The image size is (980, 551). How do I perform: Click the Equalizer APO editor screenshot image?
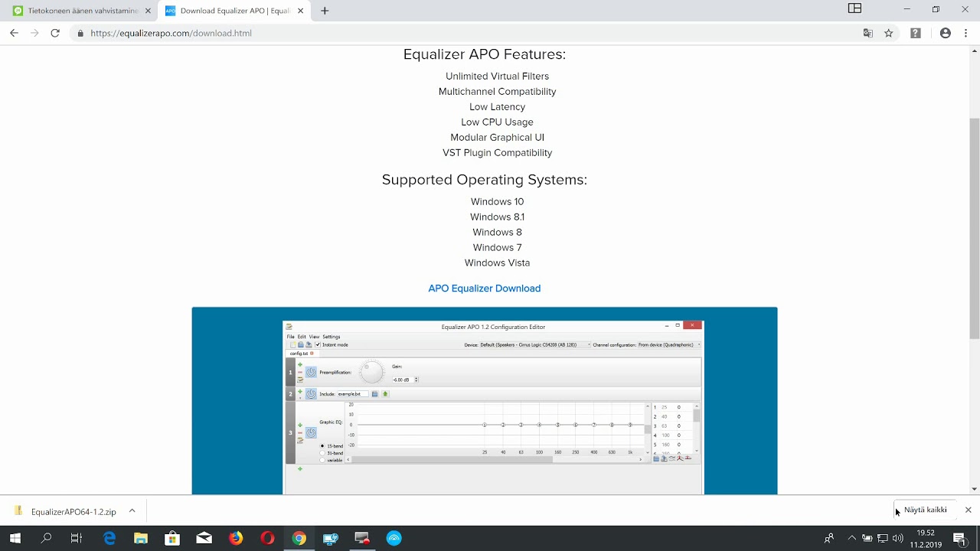tap(485, 401)
